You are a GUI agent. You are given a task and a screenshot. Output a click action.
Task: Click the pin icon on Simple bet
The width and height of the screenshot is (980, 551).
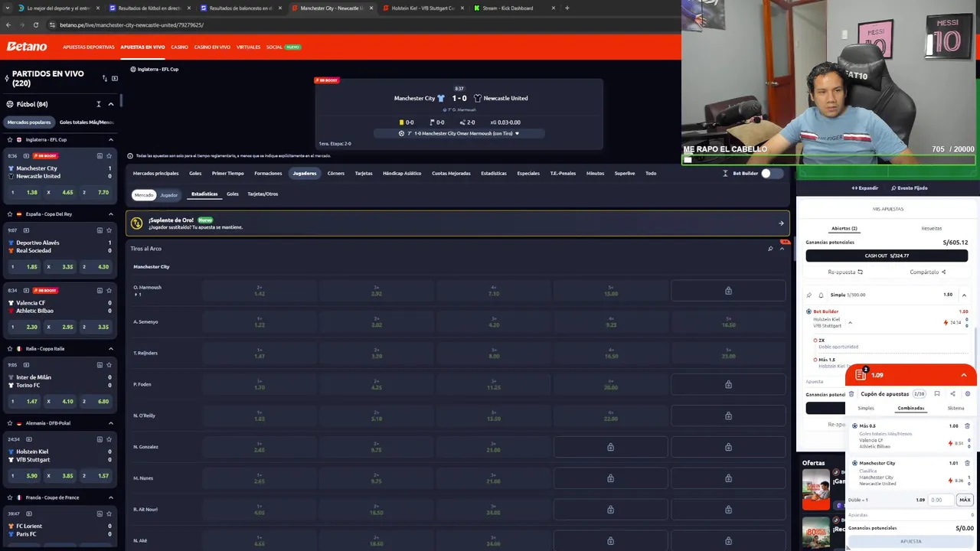tap(809, 295)
